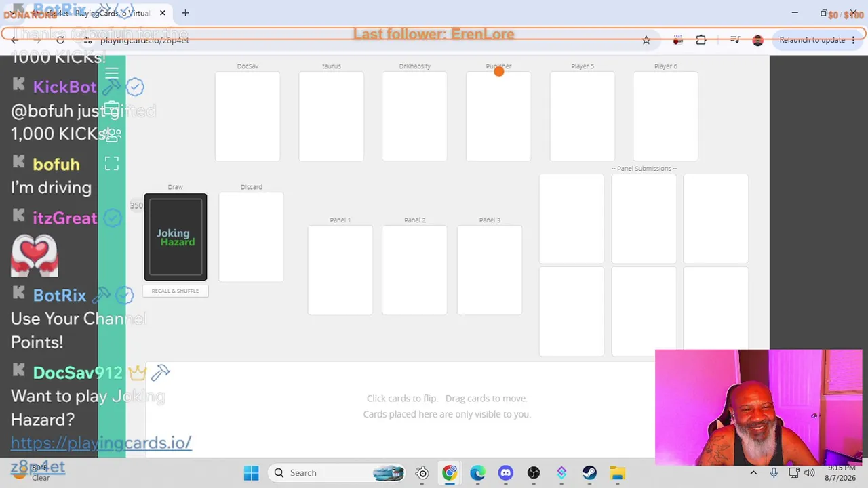This screenshot has width=868, height=488.
Task: Toggle the fullscreen icon in the sidebar
Action: coord(112,163)
